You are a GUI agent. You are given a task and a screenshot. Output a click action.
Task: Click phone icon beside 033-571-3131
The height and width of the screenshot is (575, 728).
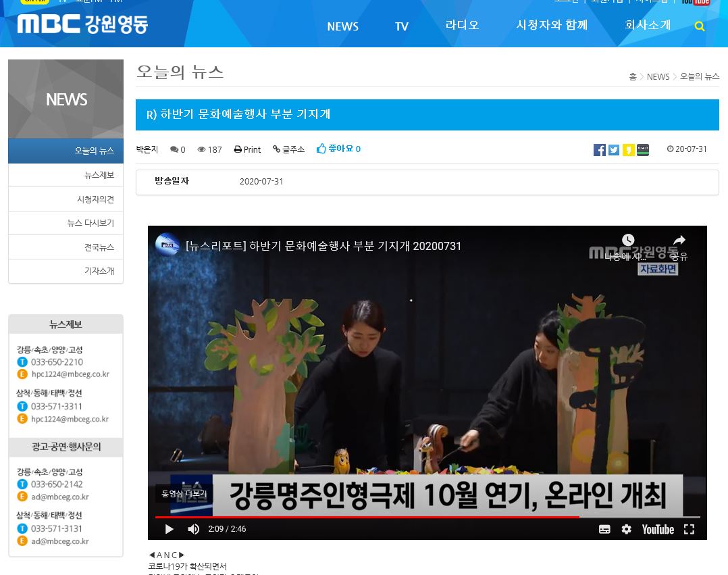point(22,528)
